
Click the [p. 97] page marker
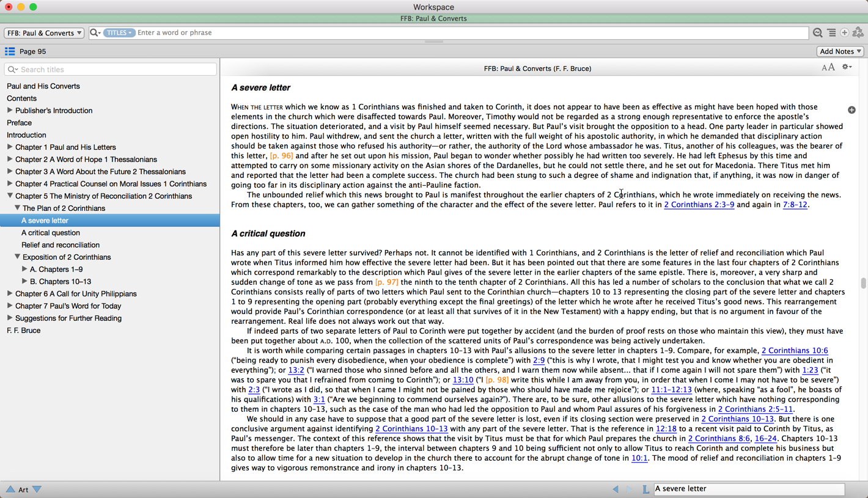pyautogui.click(x=387, y=282)
